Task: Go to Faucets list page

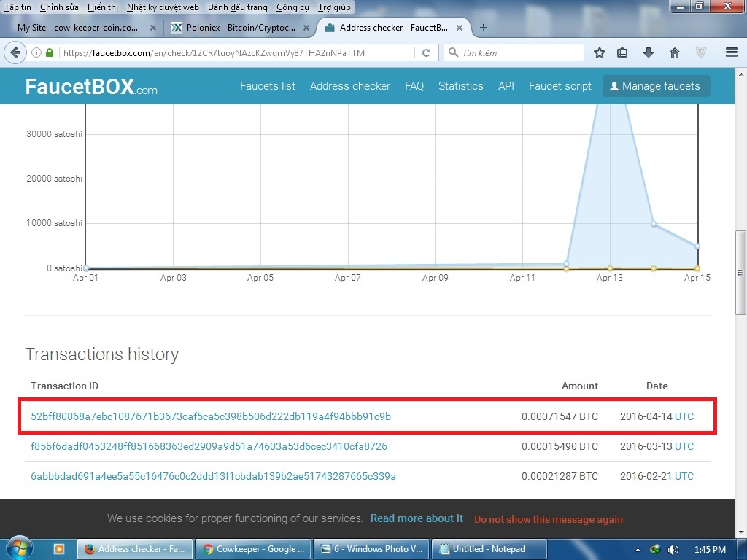Action: pyautogui.click(x=267, y=86)
